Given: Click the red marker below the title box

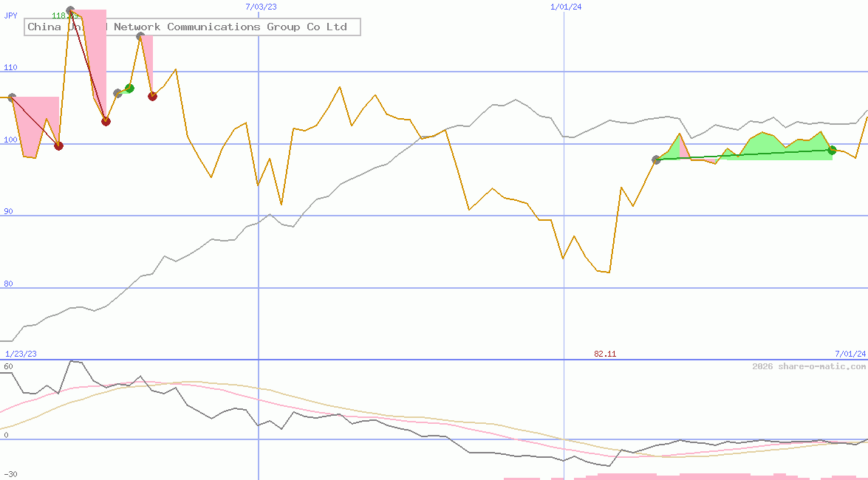Looking at the screenshot, I should [x=106, y=120].
